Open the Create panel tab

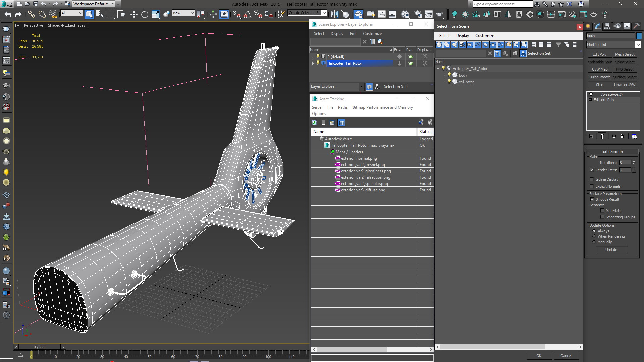(588, 26)
